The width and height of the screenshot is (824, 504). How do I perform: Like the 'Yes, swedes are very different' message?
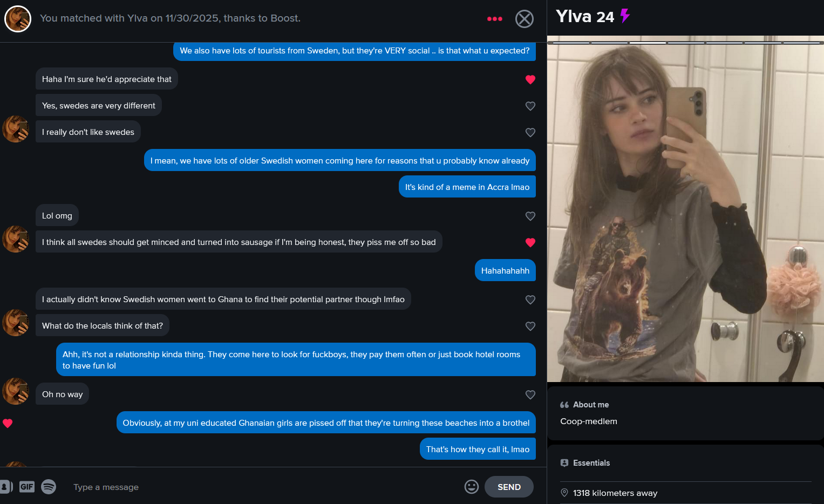[530, 106]
